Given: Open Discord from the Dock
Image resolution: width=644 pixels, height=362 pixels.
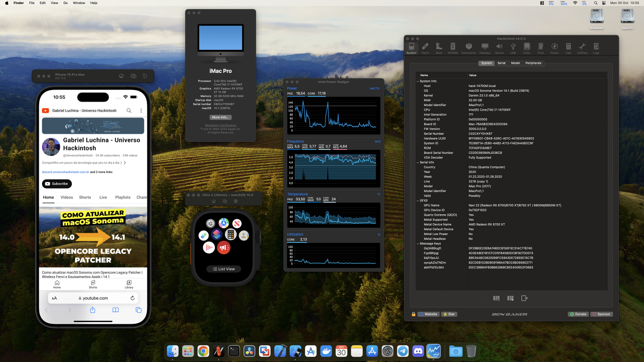Looking at the screenshot, I should pos(418,351).
